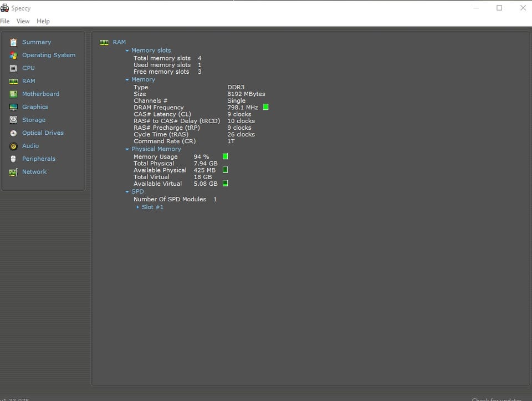Select the CPU chip icon
532x401 pixels.
click(13, 68)
